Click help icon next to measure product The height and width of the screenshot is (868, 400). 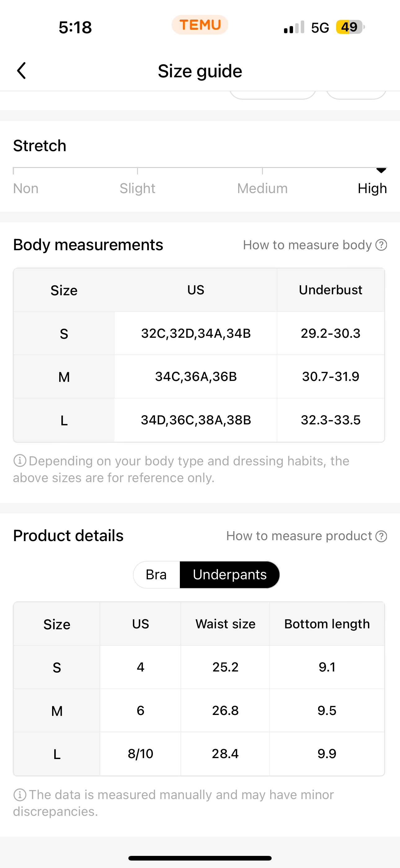[381, 536]
